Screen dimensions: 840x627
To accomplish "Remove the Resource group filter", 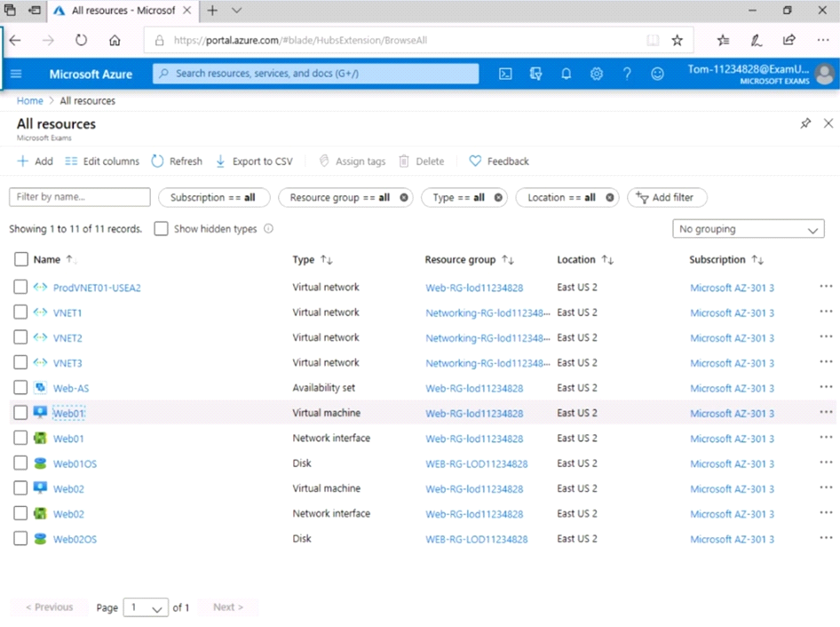I will point(404,197).
